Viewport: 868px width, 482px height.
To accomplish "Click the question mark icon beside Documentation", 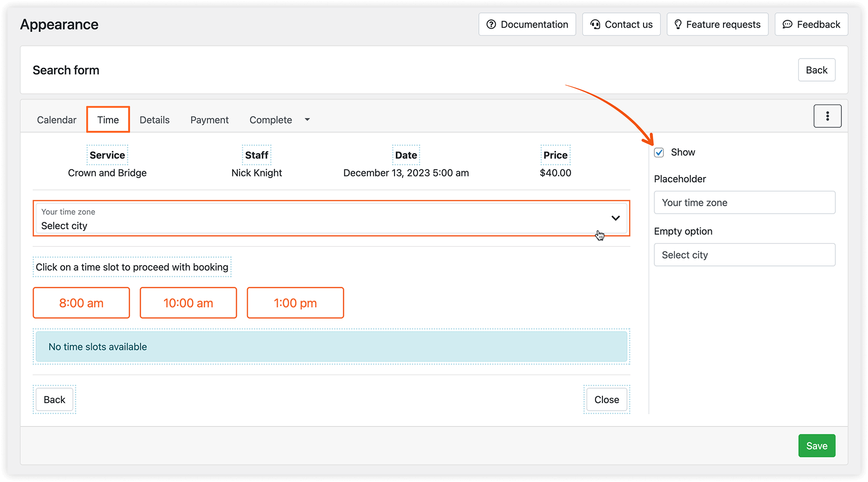I will [491, 25].
